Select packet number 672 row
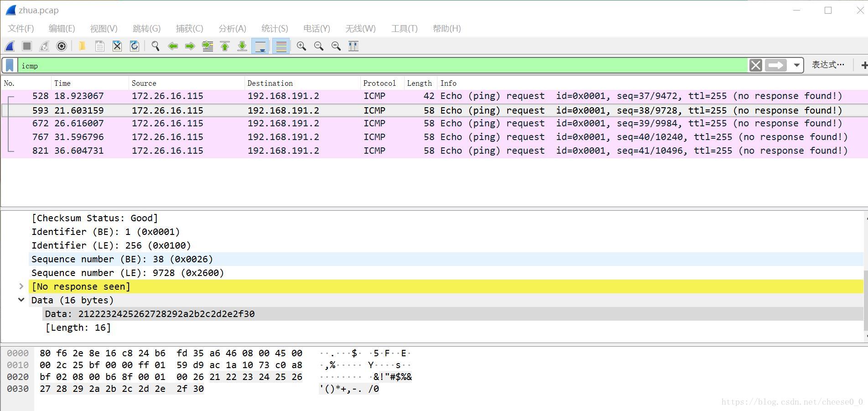 [x=434, y=124]
